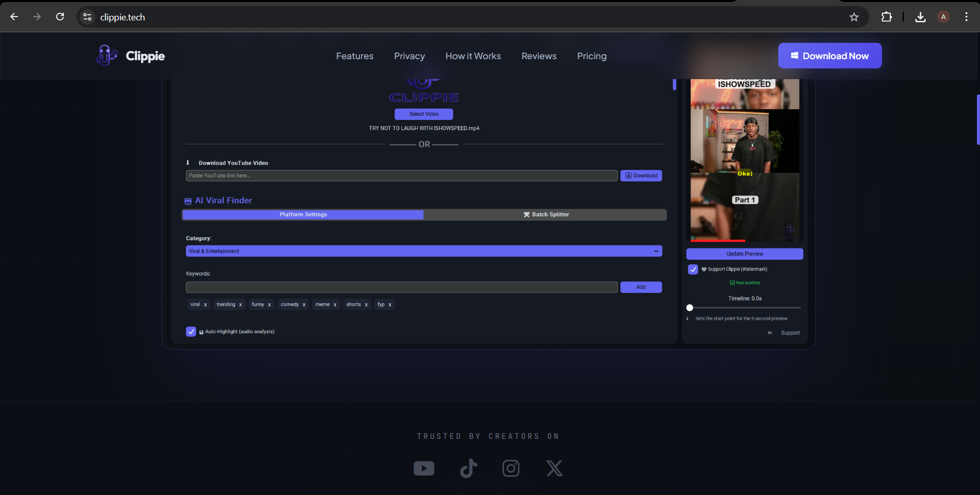
Task: Expand the Category Viral & Entertainment dropdown
Action: 424,251
